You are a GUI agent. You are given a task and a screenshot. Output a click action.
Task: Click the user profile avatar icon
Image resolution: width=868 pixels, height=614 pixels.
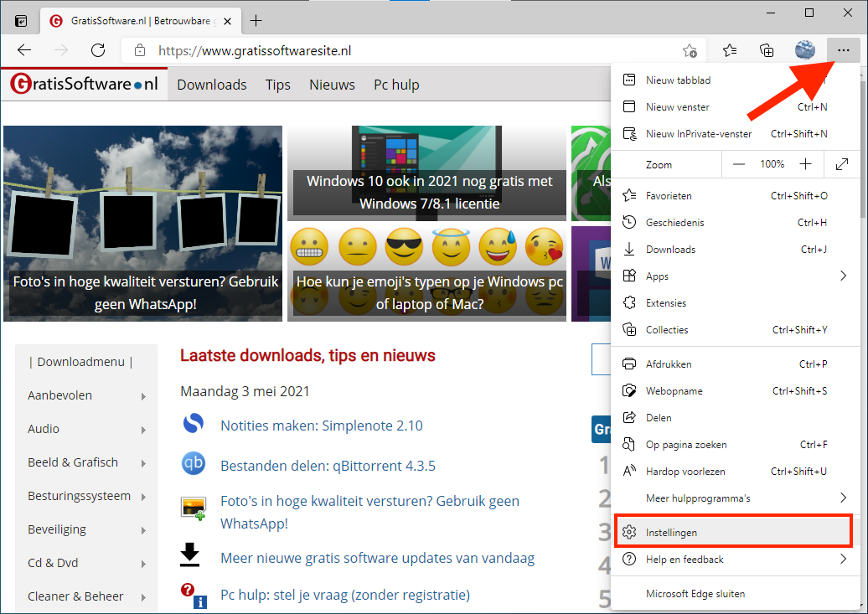(804, 50)
